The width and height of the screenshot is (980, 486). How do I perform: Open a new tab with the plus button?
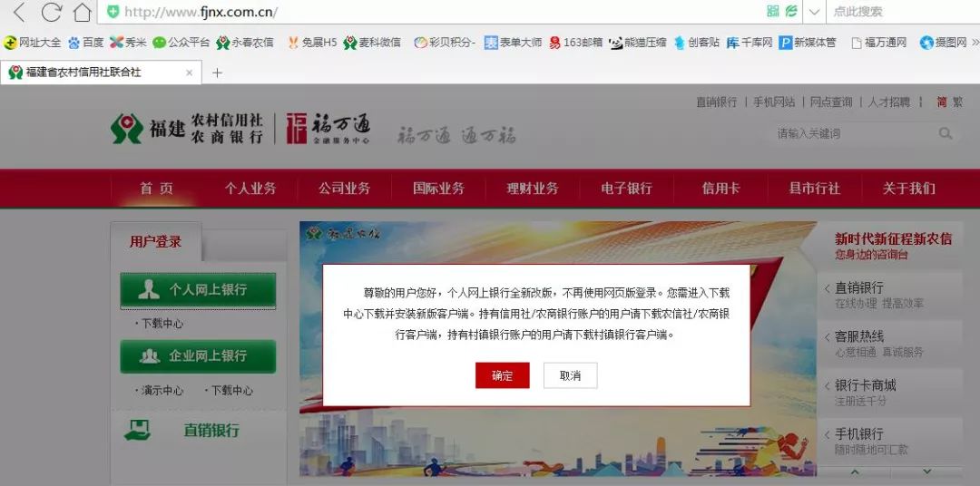217,73
